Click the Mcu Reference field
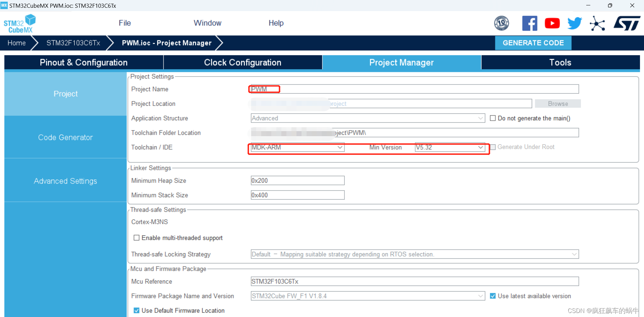The width and height of the screenshot is (644, 317). (415, 281)
